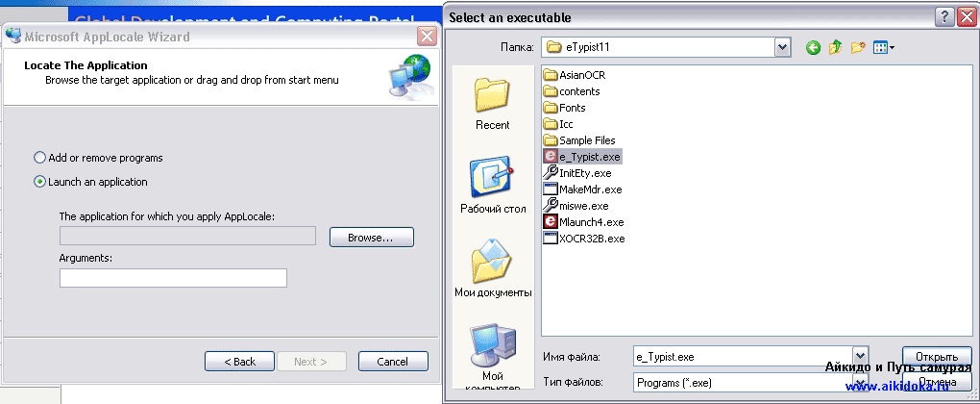The height and width of the screenshot is (404, 980).
Task: Open the Sample Files folder
Action: [x=579, y=140]
